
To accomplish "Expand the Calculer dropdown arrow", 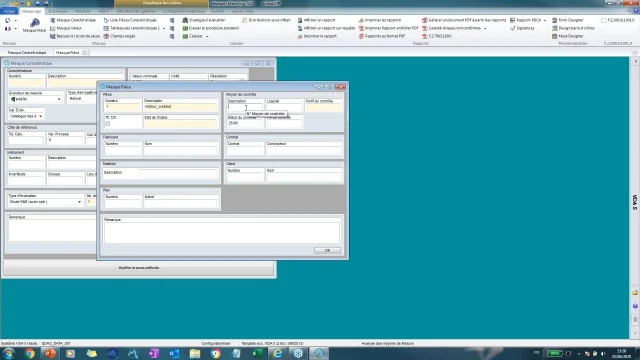I will [x=207, y=36].
